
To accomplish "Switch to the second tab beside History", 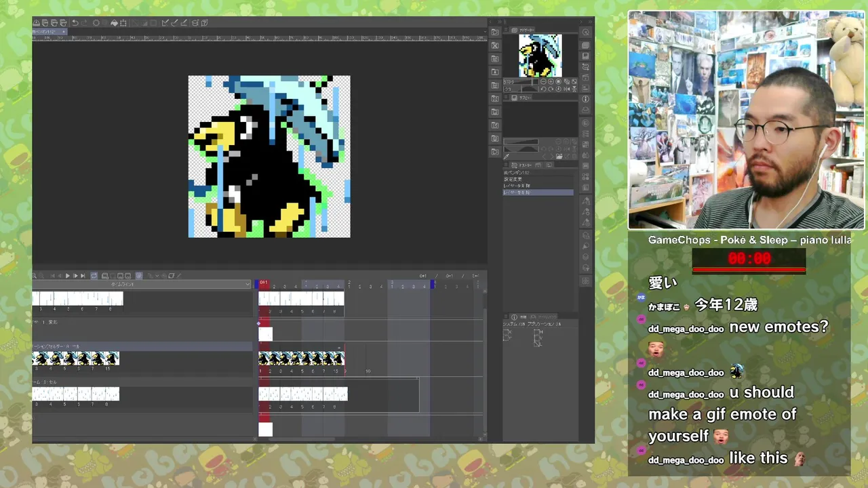I will point(538,165).
